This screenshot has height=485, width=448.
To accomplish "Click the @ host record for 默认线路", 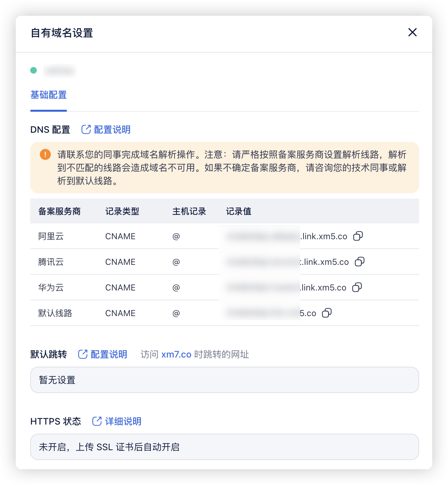I will pos(176,313).
